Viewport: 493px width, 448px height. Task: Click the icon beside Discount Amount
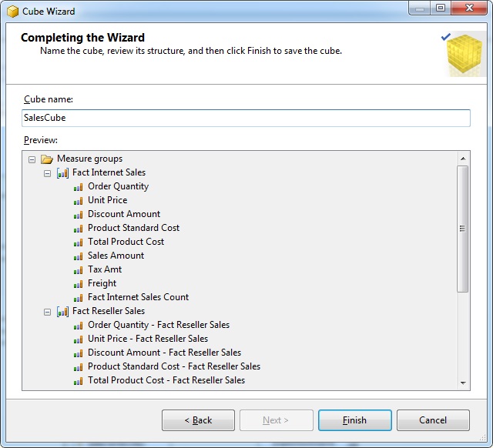78,215
